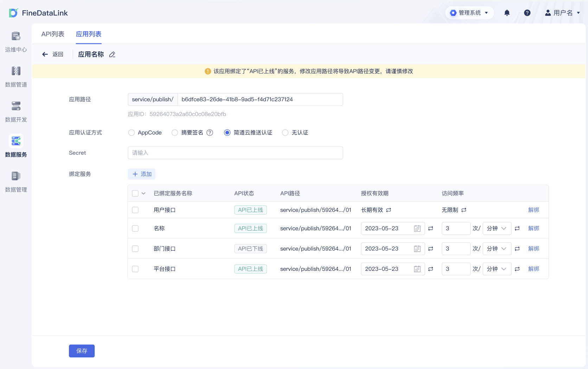This screenshot has height=369, width=588.
Task: Open 分钟 dropdown in 名称 row
Action: pyautogui.click(x=497, y=229)
